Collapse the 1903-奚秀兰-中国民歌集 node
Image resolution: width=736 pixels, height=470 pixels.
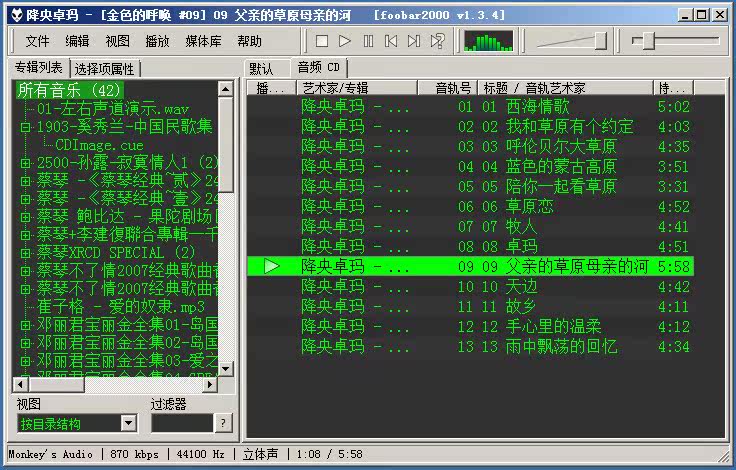point(25,127)
